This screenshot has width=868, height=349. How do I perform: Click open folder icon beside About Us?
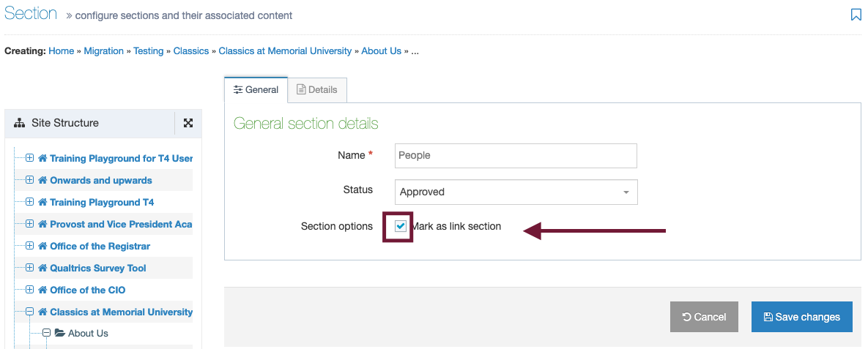point(60,333)
